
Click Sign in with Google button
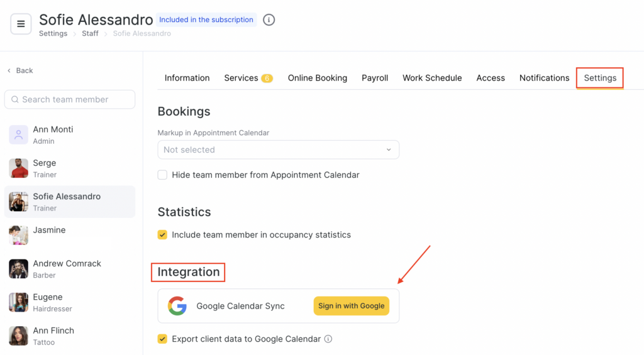(351, 306)
